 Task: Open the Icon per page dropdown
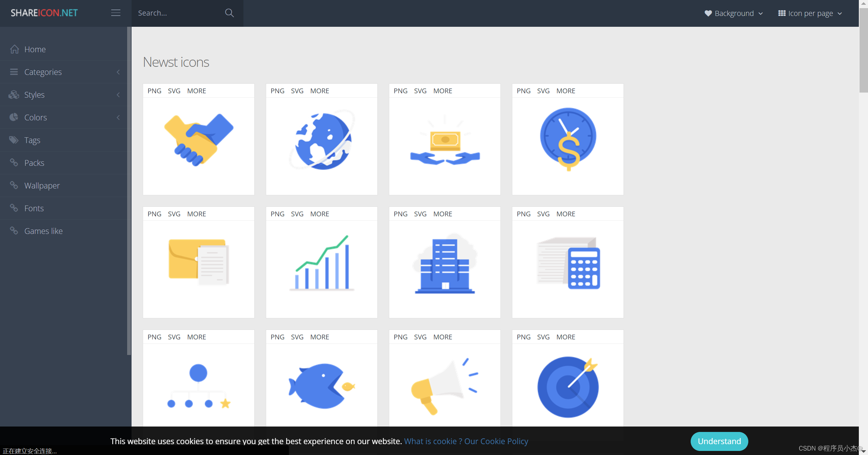[x=810, y=13]
